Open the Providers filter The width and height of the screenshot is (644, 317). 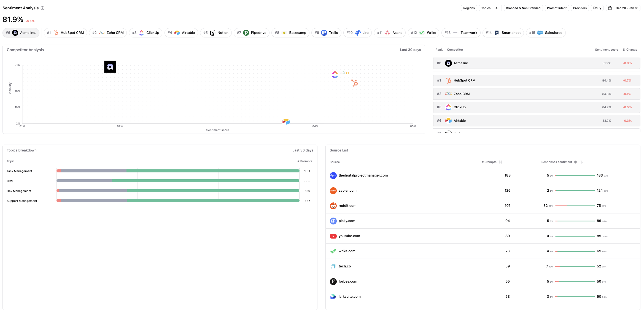[580, 8]
